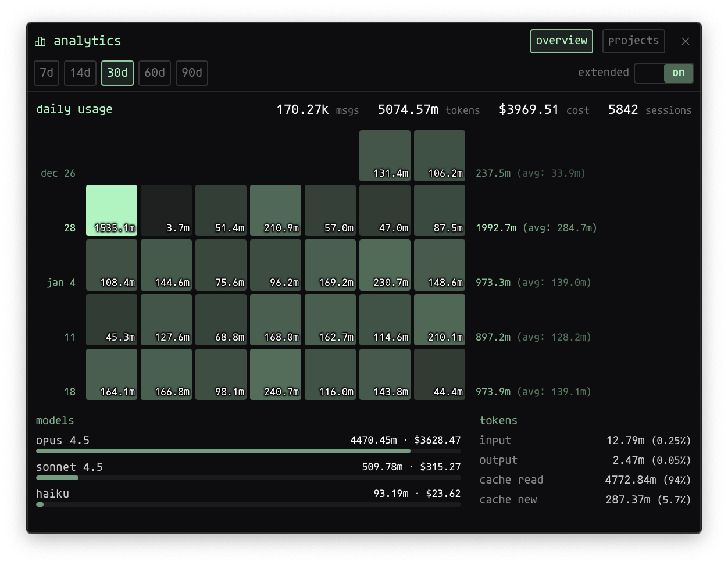Switch to the projects tab

[633, 41]
